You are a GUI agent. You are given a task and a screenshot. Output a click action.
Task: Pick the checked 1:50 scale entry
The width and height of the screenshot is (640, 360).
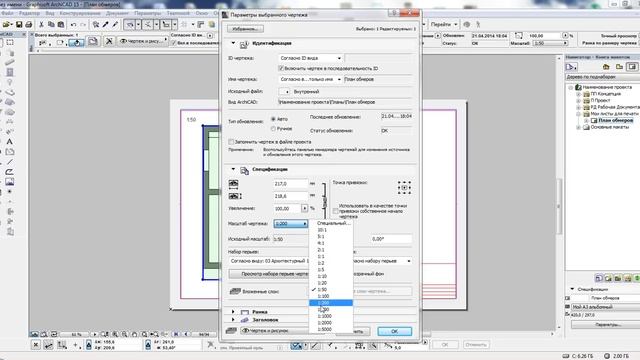point(331,290)
